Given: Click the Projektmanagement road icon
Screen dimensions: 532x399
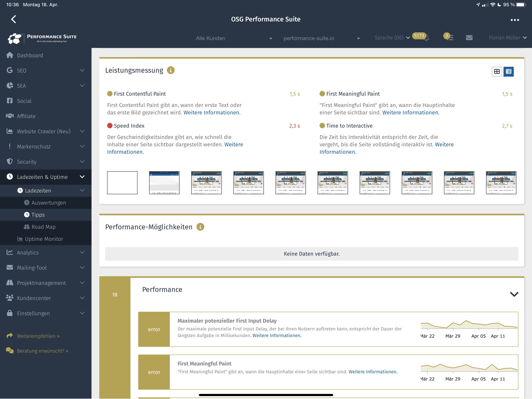Looking at the screenshot, I should pyautogui.click(x=10, y=282).
